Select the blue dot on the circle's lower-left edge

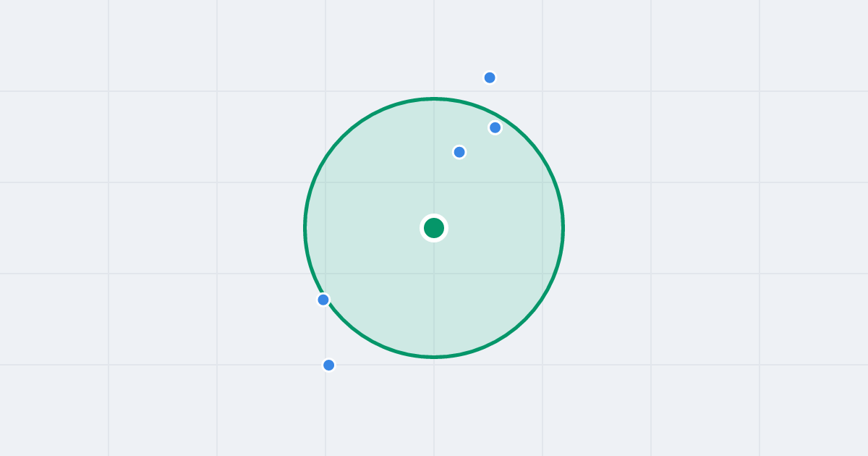[x=323, y=300]
